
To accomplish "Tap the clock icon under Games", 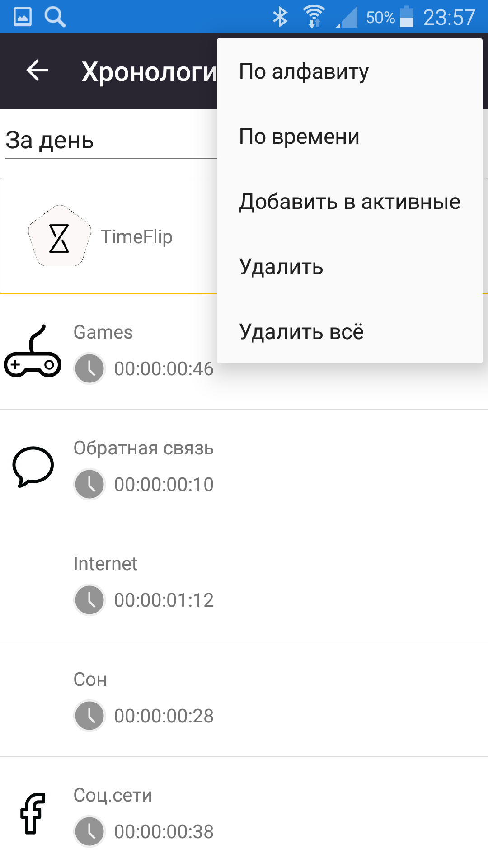I will [89, 368].
